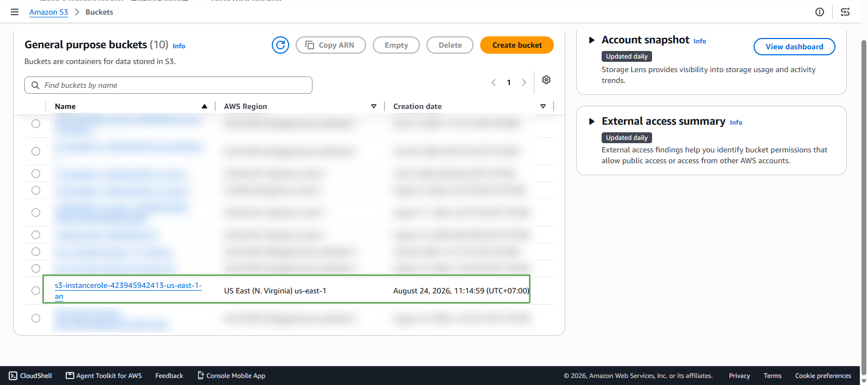Click the Buckets breadcrumb text

pyautogui.click(x=99, y=12)
